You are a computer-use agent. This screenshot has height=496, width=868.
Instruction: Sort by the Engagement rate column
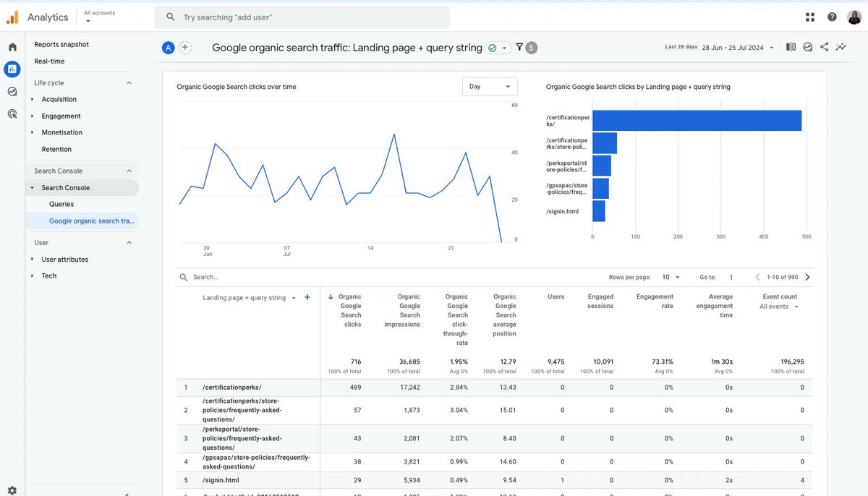pyautogui.click(x=655, y=302)
